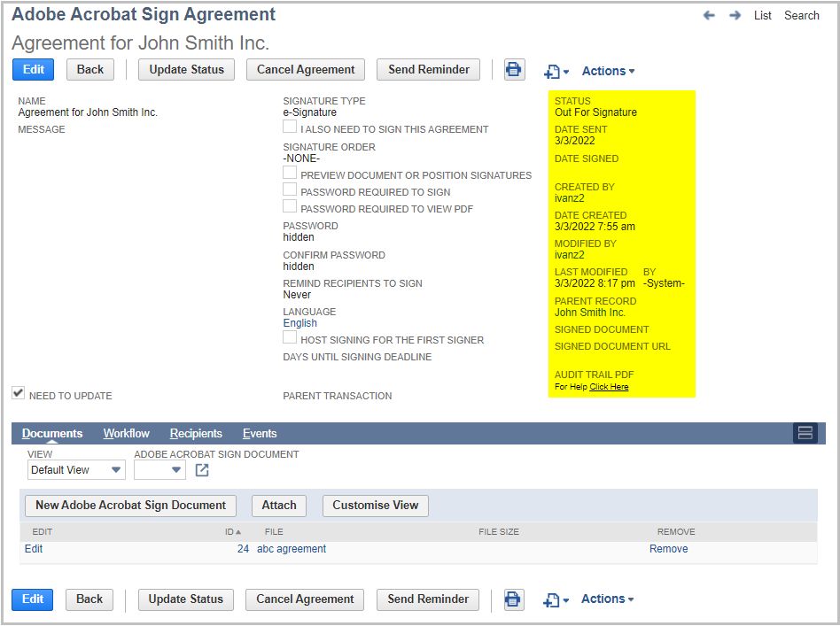Click the top print icon
The width and height of the screenshot is (840, 626).
514,70
